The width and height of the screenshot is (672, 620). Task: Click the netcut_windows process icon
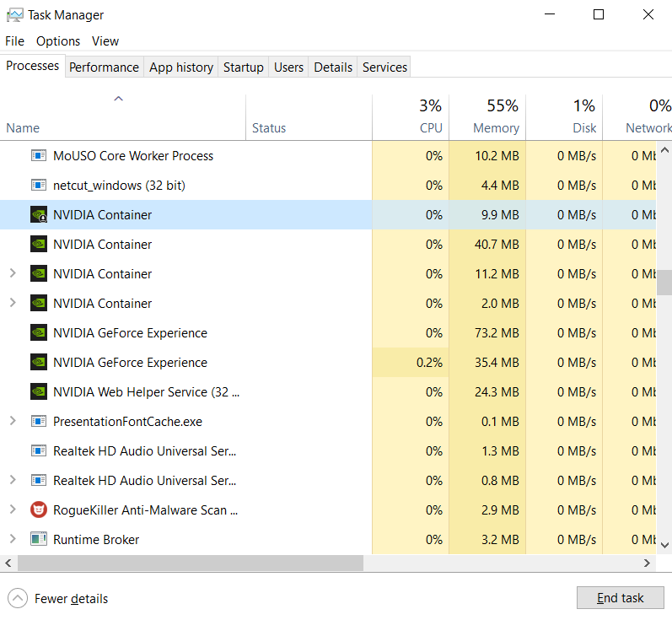pyautogui.click(x=38, y=186)
